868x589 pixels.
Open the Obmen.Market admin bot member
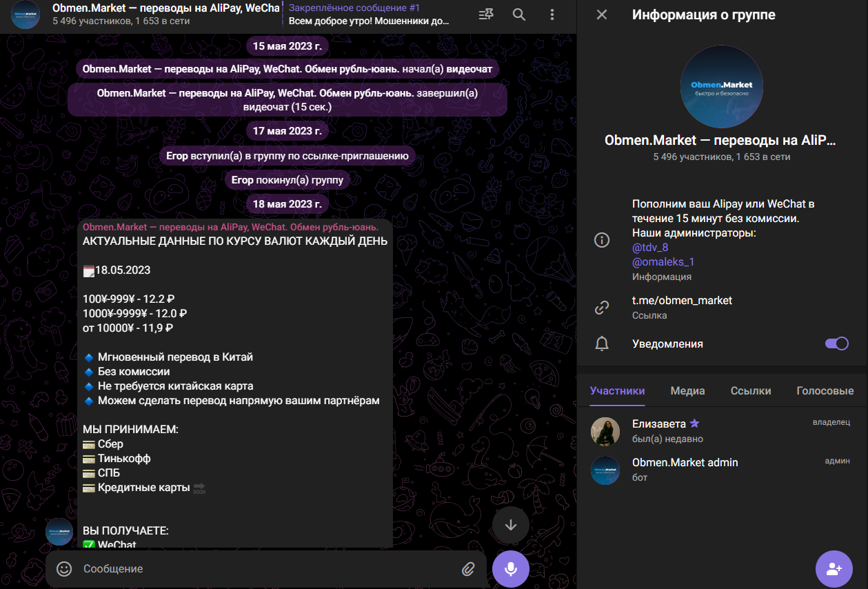point(722,470)
